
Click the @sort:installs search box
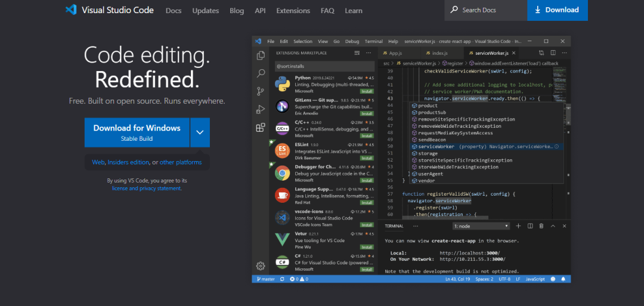click(x=324, y=66)
